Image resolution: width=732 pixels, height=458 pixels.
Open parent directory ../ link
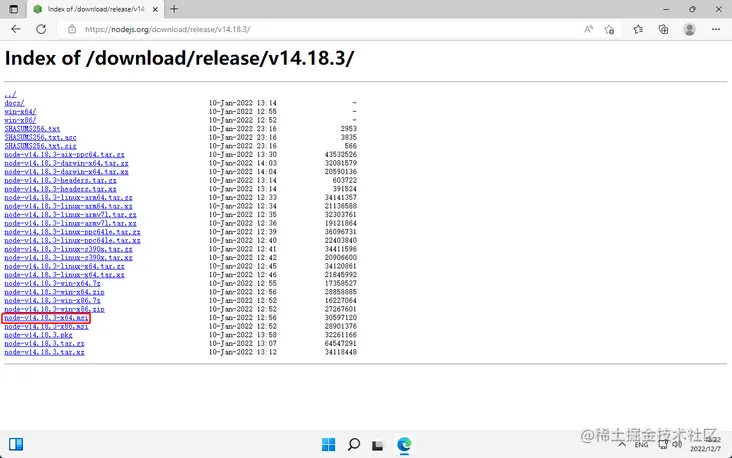tap(10, 94)
